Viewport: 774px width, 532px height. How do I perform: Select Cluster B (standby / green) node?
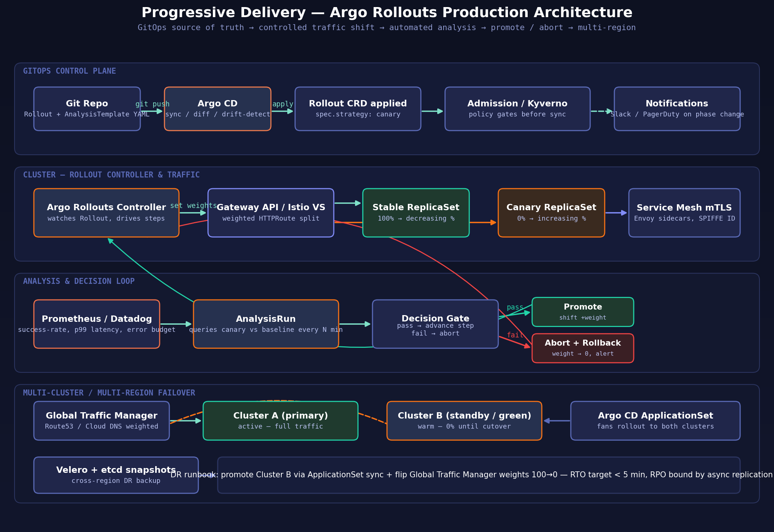(464, 421)
